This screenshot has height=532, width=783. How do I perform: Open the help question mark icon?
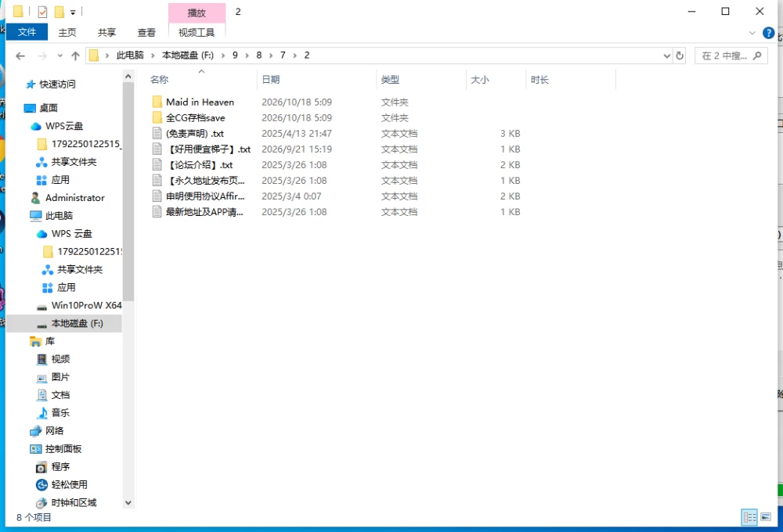click(x=769, y=33)
